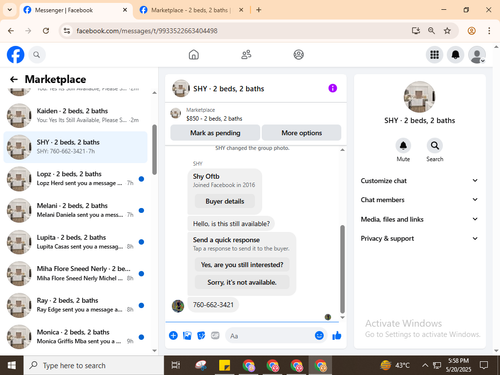Open the Windows notification center icon
This screenshot has width=500, height=375.
[x=484, y=365]
